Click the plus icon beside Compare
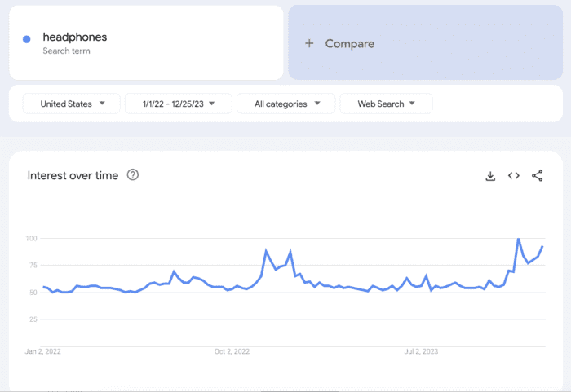The height and width of the screenshot is (392, 571). (x=309, y=44)
